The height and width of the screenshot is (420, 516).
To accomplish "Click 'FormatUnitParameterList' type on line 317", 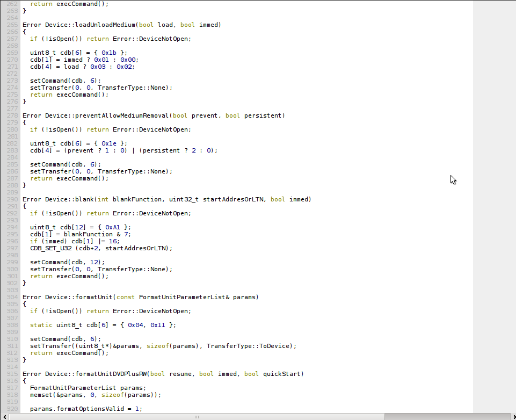I will click(x=73, y=388).
